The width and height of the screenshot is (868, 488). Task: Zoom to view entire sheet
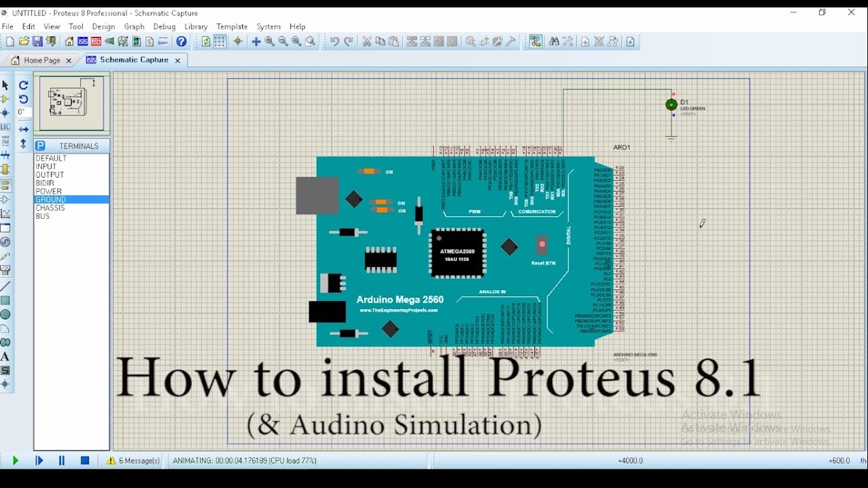[296, 41]
